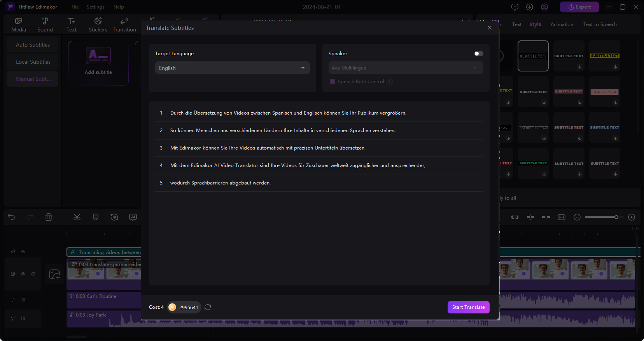This screenshot has height=341, width=644.
Task: Toggle the Speech Rate Control checkbox
Action: (x=332, y=82)
